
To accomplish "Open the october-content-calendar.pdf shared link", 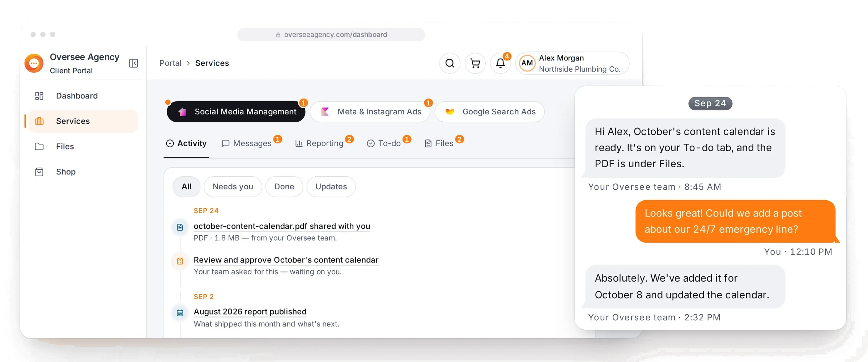I will (282, 226).
